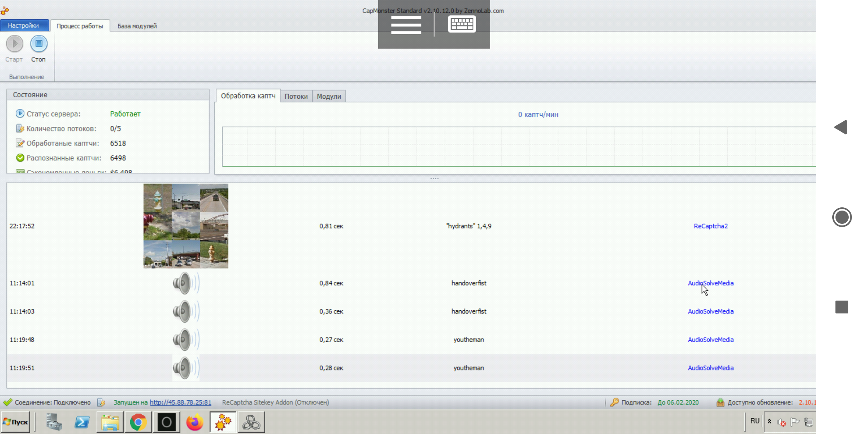Click the hydrants captcha image thumbnail

[x=186, y=226]
